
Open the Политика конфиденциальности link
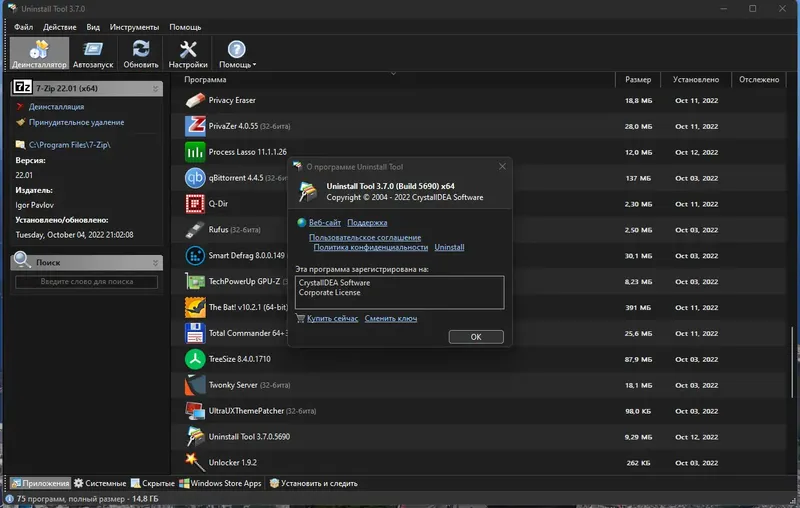370,247
